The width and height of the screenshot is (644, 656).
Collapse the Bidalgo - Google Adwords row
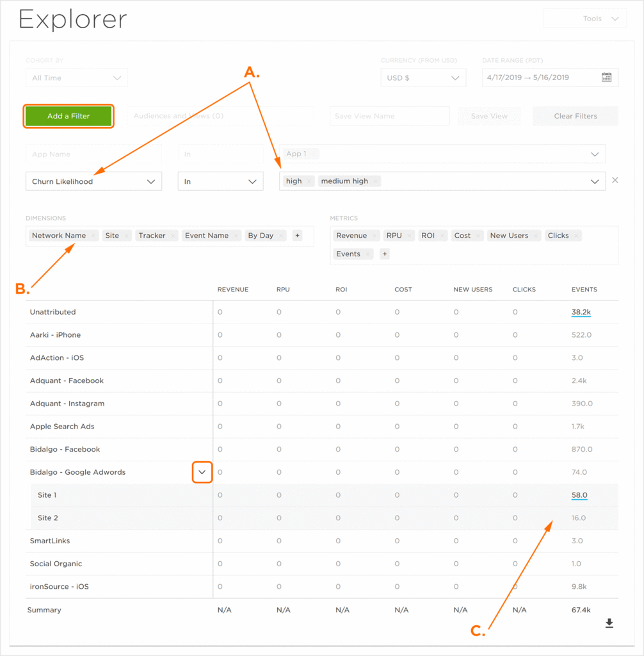[x=202, y=472]
